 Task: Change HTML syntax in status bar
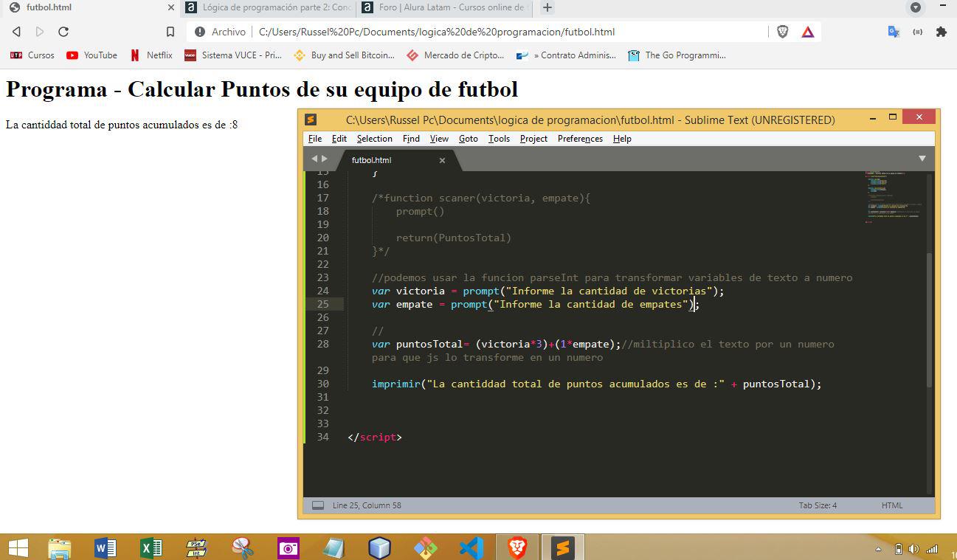click(x=892, y=505)
